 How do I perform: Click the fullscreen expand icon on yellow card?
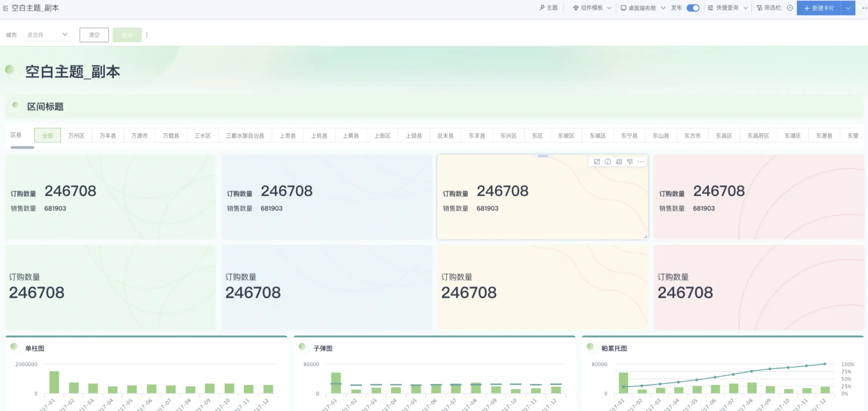point(597,161)
